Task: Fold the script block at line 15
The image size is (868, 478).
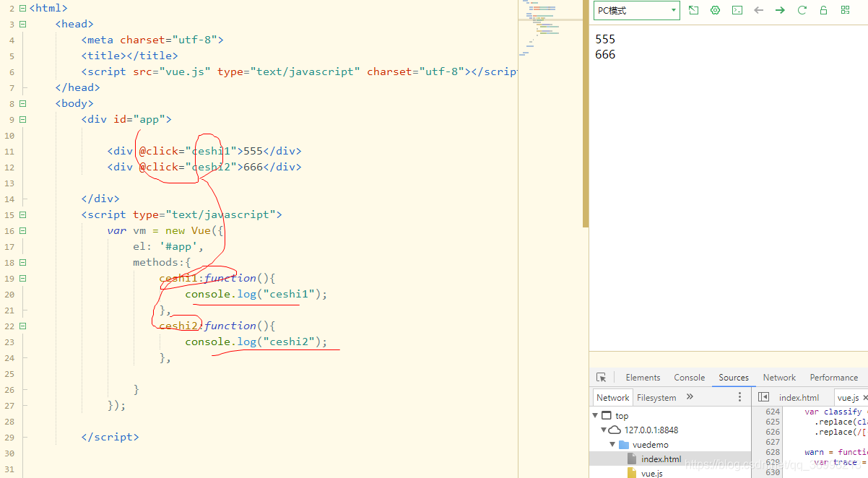Action: click(x=23, y=215)
